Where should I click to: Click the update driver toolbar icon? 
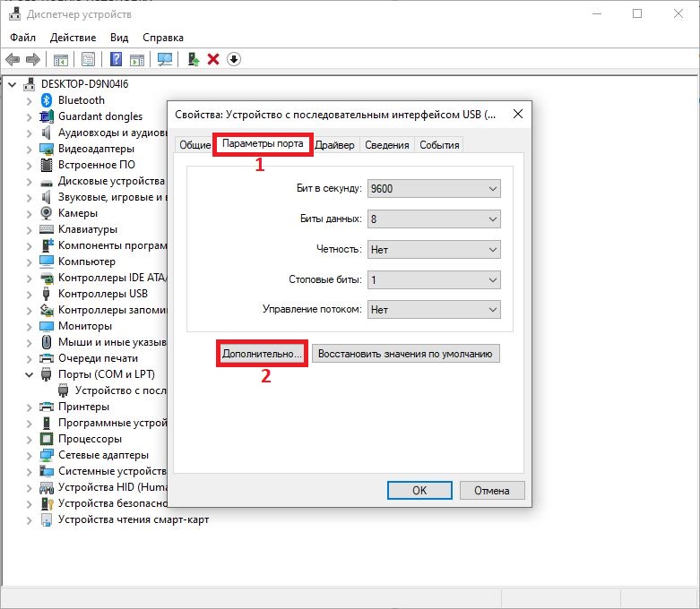click(x=193, y=60)
